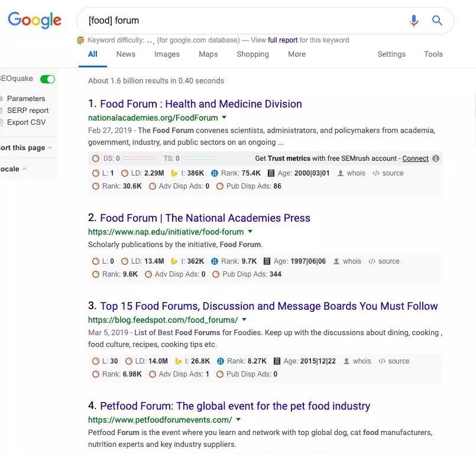Open the dropdown arrow beside nap.edu URL
Screen dimensions: 476x454
pyautogui.click(x=250, y=232)
